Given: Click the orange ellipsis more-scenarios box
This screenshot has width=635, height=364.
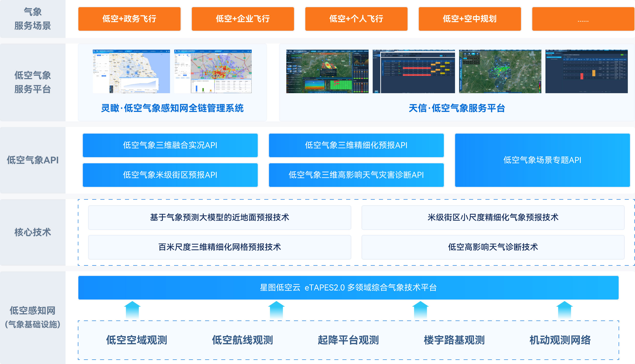Looking at the screenshot, I should [x=583, y=19].
